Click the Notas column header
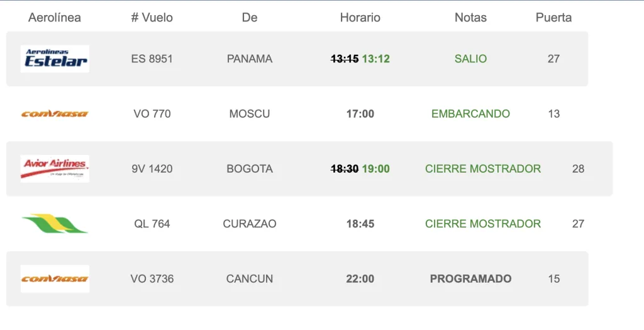Image resolution: width=644 pixels, height=330 pixels. coord(470,17)
